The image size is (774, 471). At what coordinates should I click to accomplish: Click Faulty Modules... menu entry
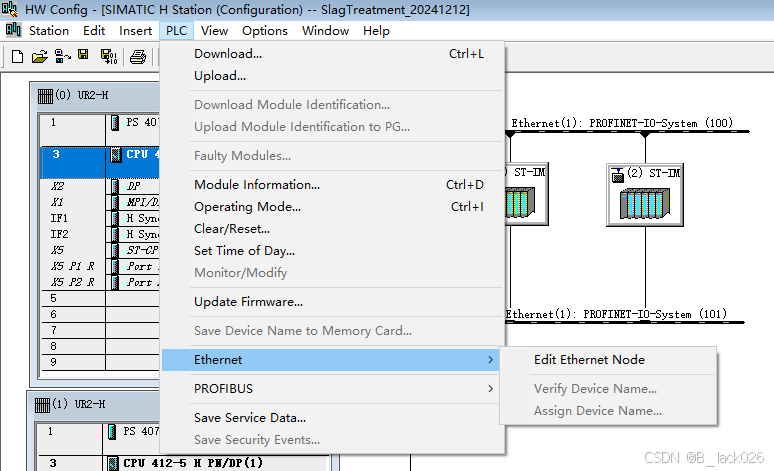coord(332,156)
